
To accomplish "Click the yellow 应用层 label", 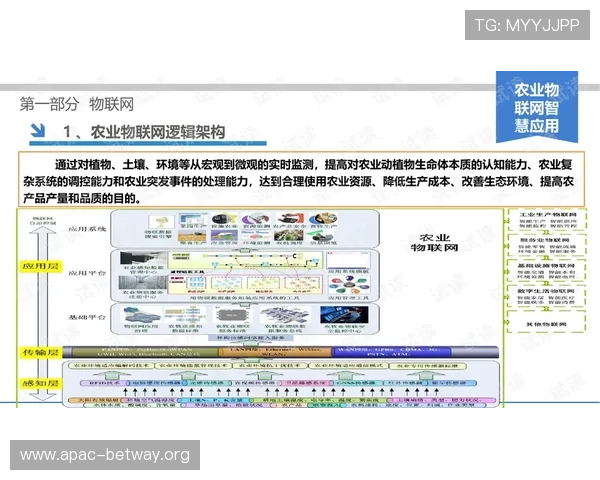I will [x=41, y=266].
